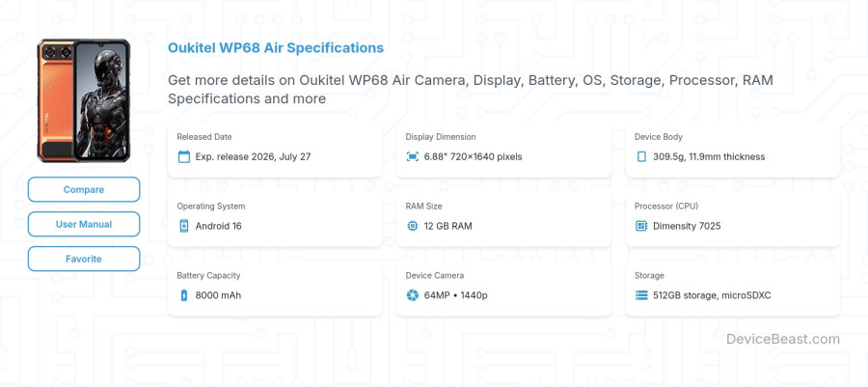Image resolution: width=868 pixels, height=387 pixels.
Task: Click the Oukitel WP68 Air Specifications heading
Action: [276, 47]
